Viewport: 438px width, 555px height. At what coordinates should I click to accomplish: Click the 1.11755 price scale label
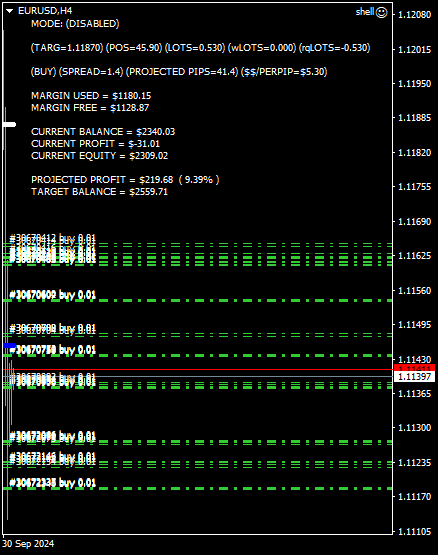(x=415, y=187)
